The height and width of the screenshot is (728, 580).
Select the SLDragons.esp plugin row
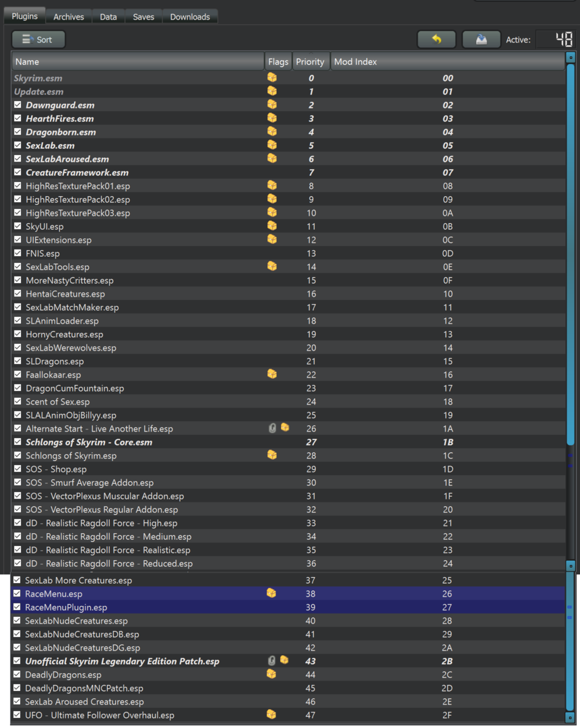[x=288, y=361]
